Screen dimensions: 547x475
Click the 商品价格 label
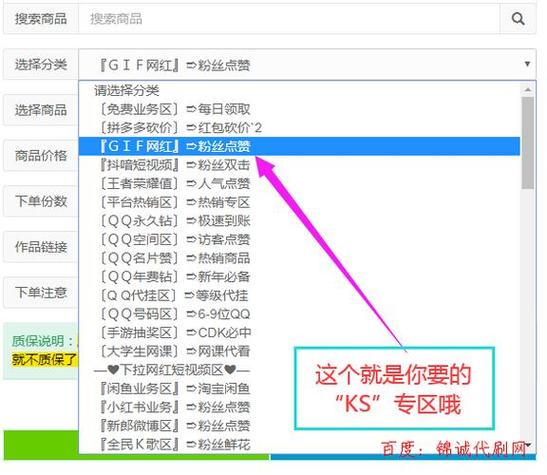pos(41,156)
